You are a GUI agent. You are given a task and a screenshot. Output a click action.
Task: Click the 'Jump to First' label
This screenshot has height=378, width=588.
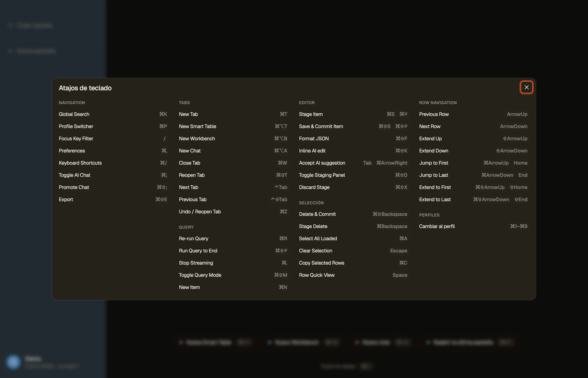coord(433,163)
